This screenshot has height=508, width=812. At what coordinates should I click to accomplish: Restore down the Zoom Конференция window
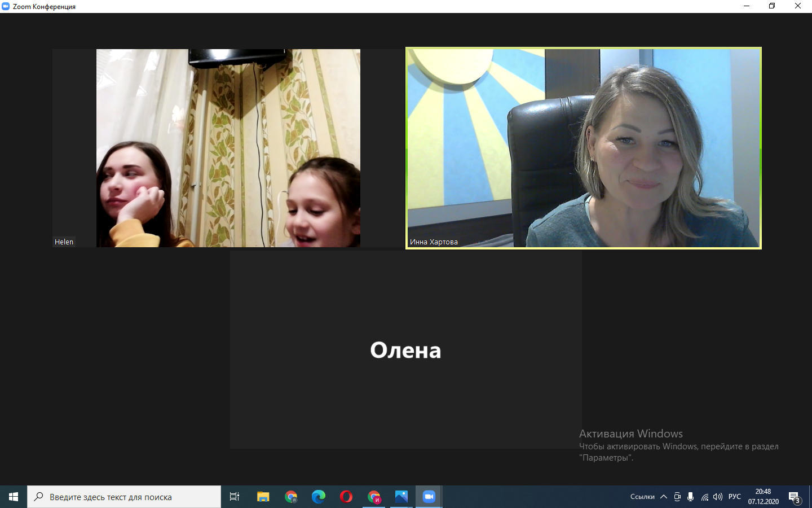(772, 6)
